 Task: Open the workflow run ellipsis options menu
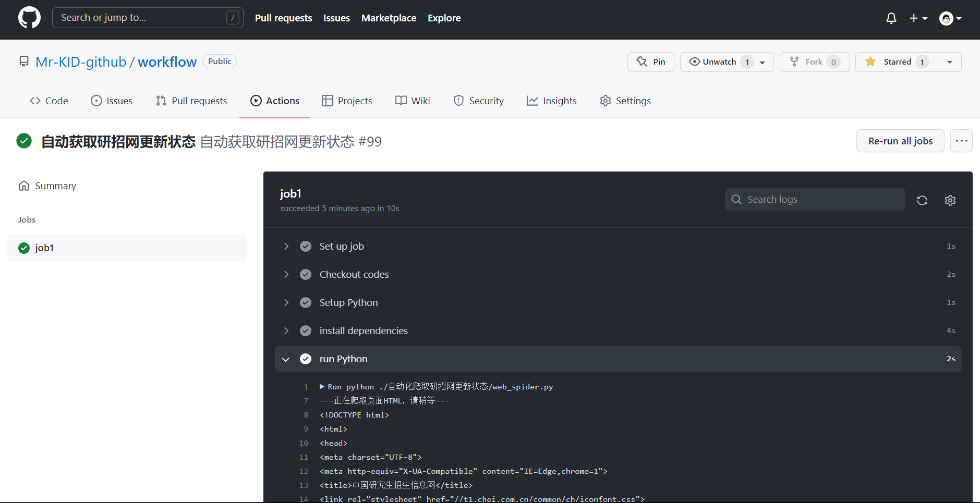(961, 141)
